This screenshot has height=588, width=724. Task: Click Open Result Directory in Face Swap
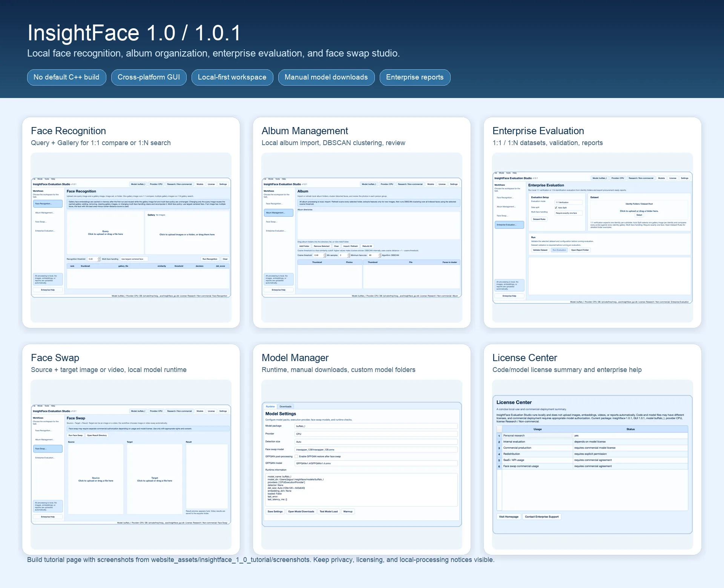97,435
